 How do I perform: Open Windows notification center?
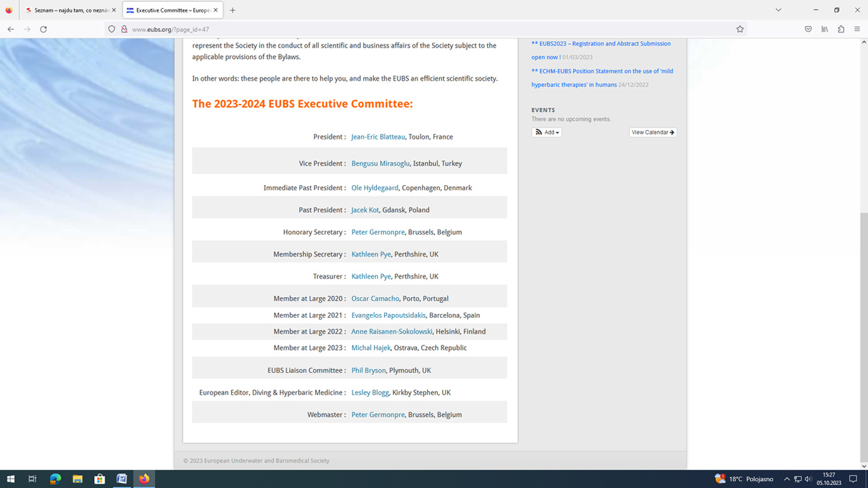coord(853,479)
